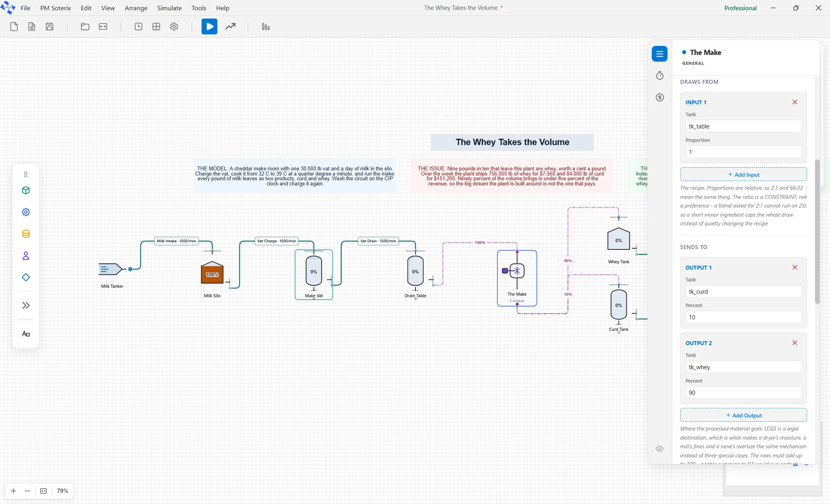Open a folder with the folder icon
This screenshot has height=504, width=830.
(x=85, y=26)
